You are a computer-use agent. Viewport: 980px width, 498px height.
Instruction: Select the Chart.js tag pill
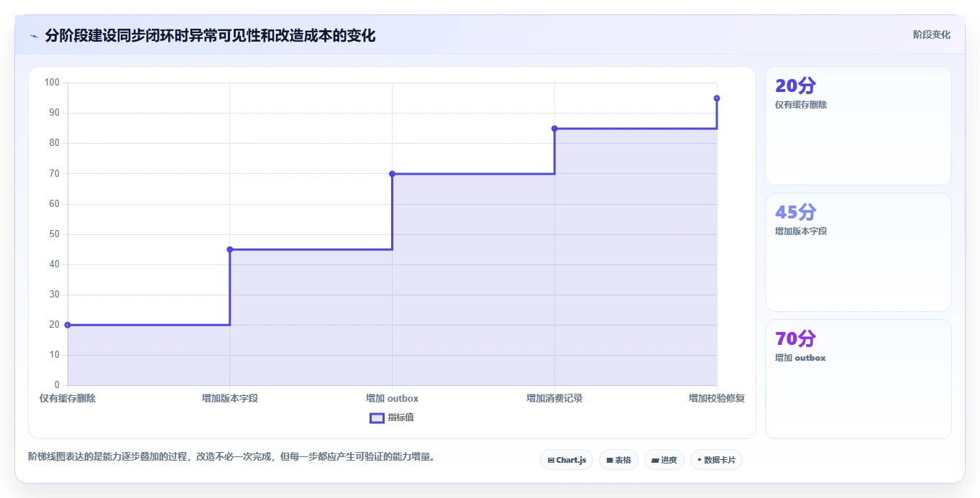coord(567,460)
